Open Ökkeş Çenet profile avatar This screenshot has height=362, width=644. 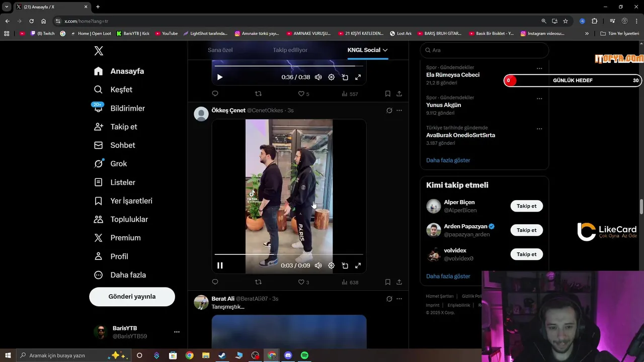click(201, 114)
